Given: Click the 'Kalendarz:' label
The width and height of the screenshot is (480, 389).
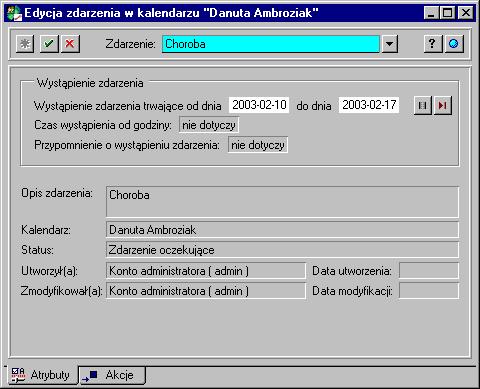Looking at the screenshot, I should click(x=46, y=230).
